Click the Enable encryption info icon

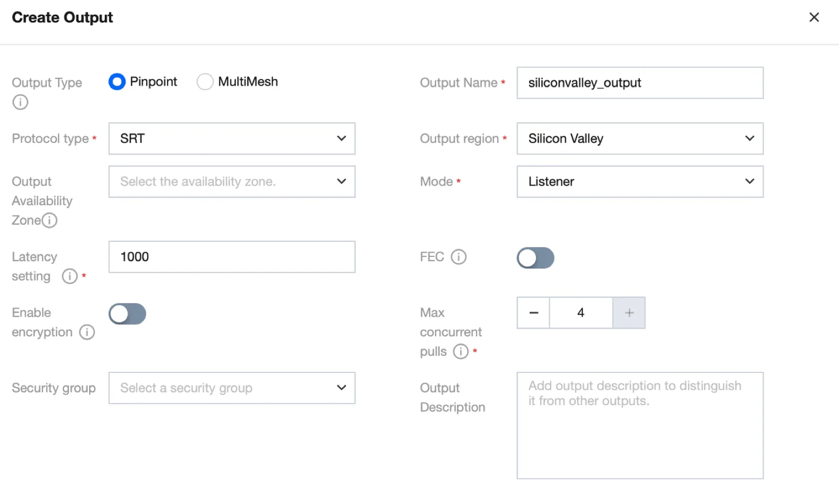(87, 332)
